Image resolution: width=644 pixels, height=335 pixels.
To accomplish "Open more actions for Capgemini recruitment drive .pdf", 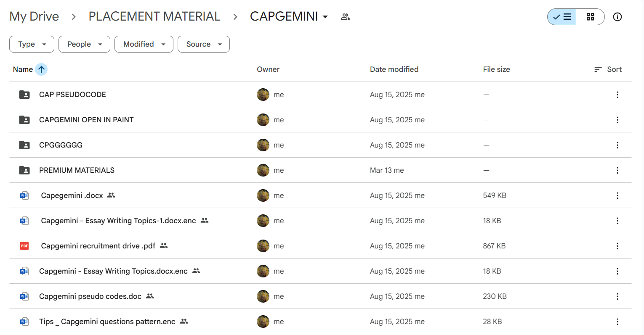I will coord(617,246).
